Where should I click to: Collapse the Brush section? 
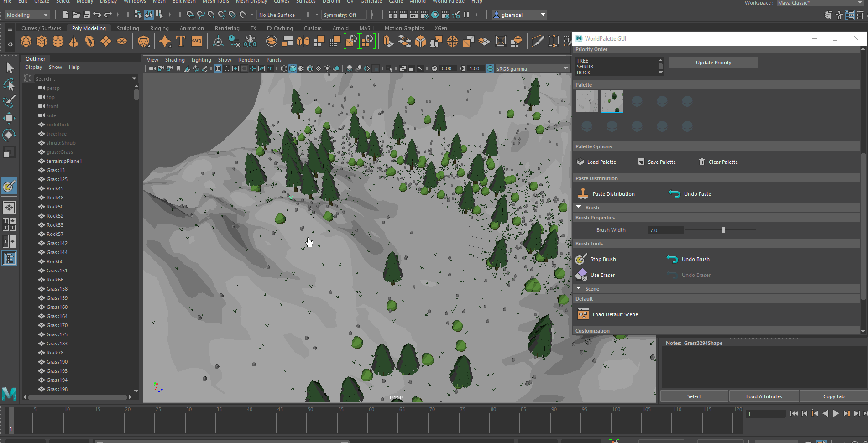coord(579,208)
